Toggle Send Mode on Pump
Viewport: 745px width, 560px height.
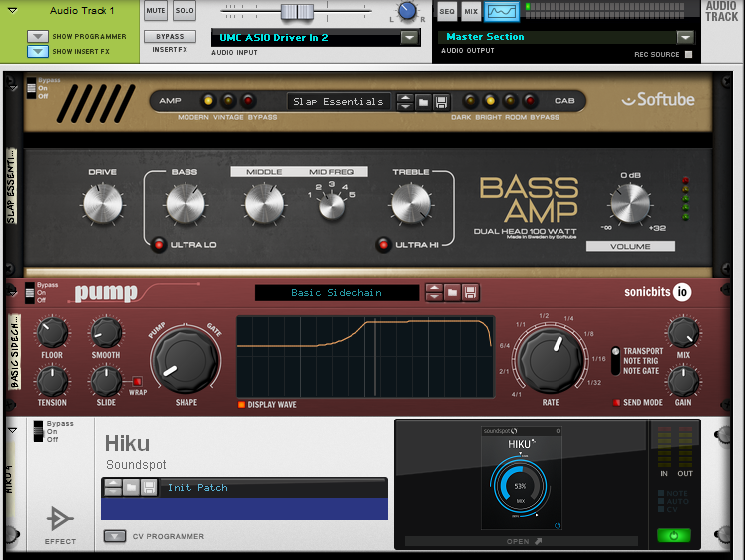pos(616,403)
